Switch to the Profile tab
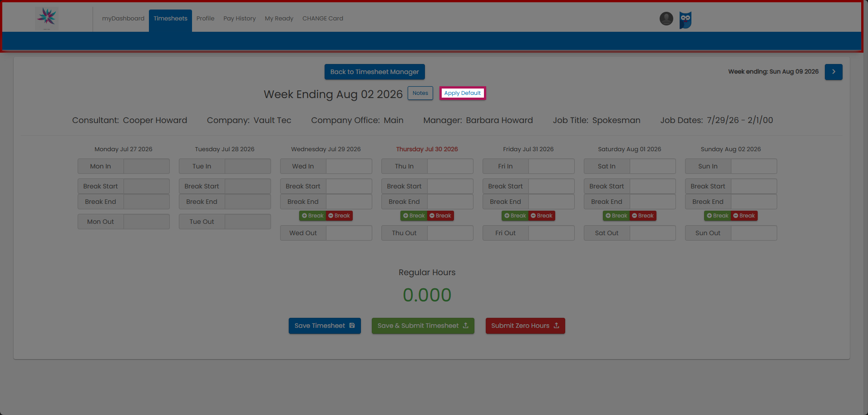 pos(205,19)
